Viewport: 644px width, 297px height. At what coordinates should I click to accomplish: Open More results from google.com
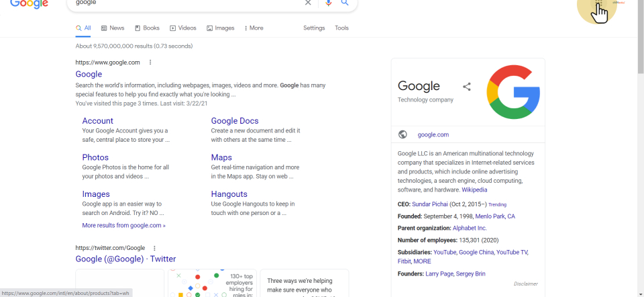click(x=123, y=226)
